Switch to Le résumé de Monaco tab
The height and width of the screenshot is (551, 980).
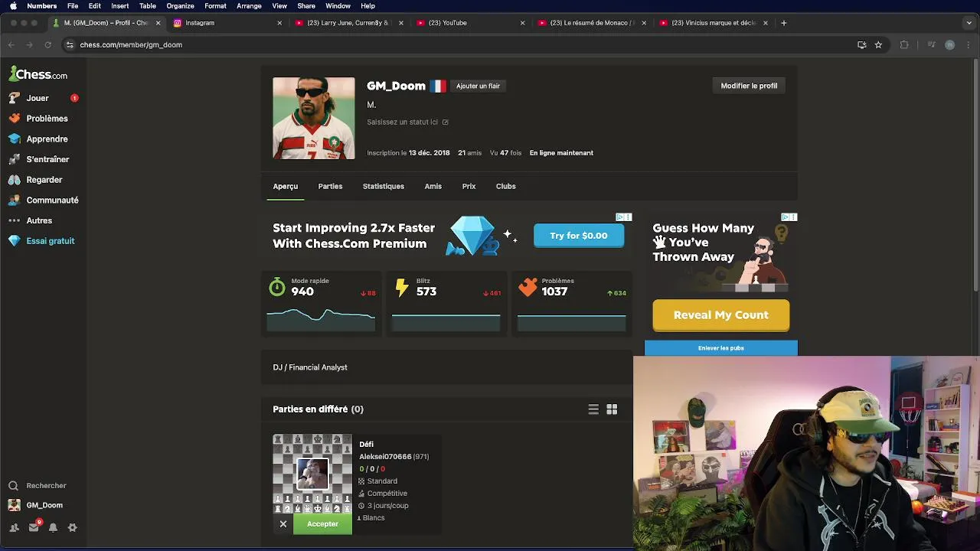(x=592, y=23)
